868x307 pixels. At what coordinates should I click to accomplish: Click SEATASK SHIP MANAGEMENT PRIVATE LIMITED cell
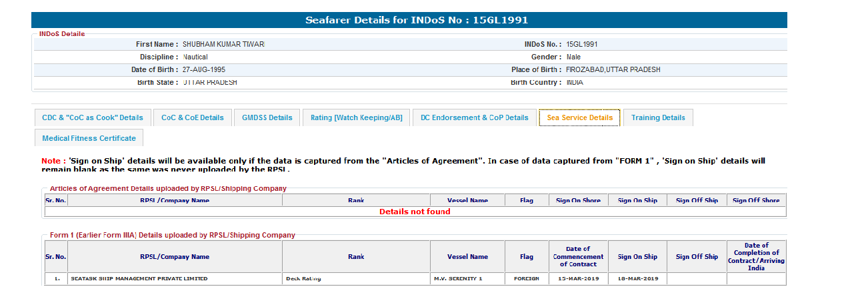click(139, 279)
